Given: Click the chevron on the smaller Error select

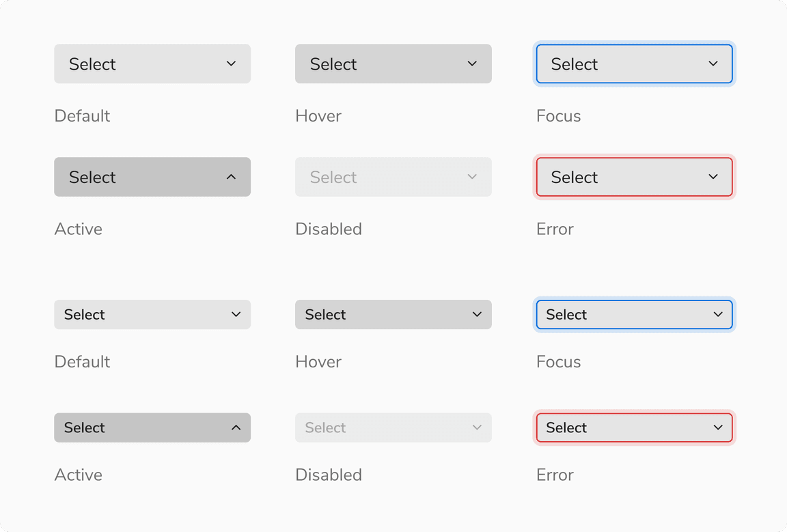Looking at the screenshot, I should 718,428.
